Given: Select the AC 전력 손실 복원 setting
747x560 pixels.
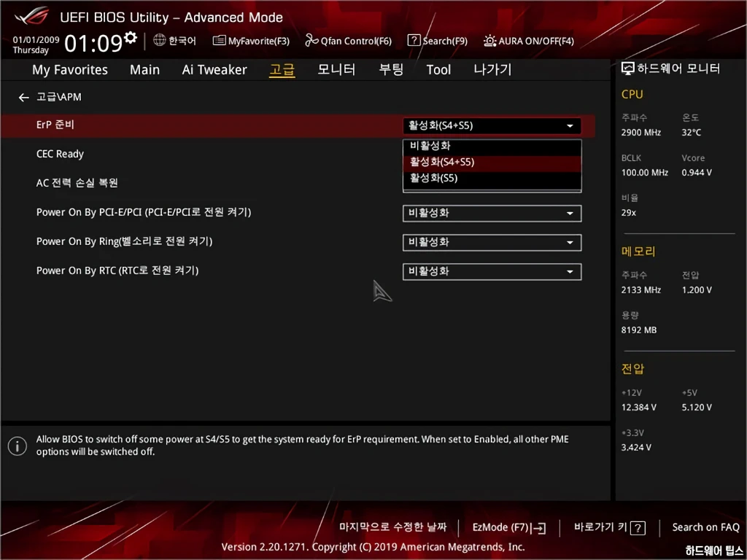Looking at the screenshot, I should click(x=77, y=183).
